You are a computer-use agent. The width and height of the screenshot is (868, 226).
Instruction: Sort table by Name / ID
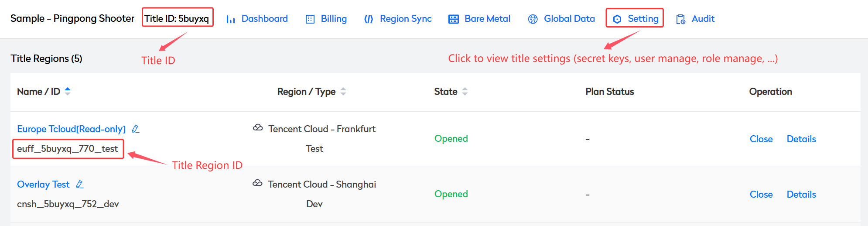click(68, 91)
